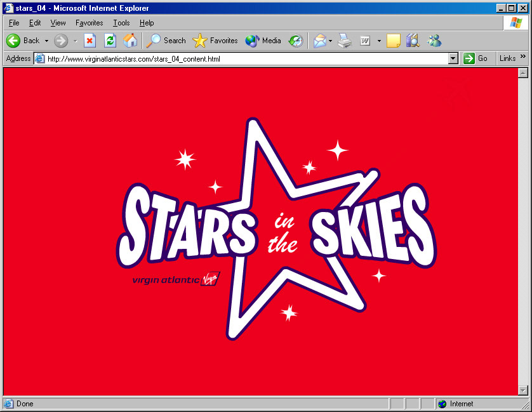Image resolution: width=532 pixels, height=412 pixels.
Task: Open the File menu
Action: click(14, 23)
